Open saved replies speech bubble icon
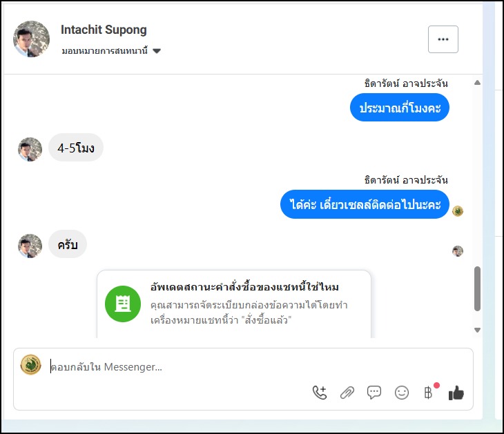 click(374, 393)
